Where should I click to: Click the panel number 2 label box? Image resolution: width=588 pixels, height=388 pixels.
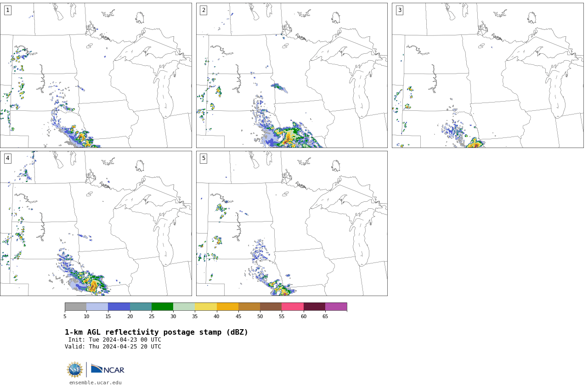204,10
